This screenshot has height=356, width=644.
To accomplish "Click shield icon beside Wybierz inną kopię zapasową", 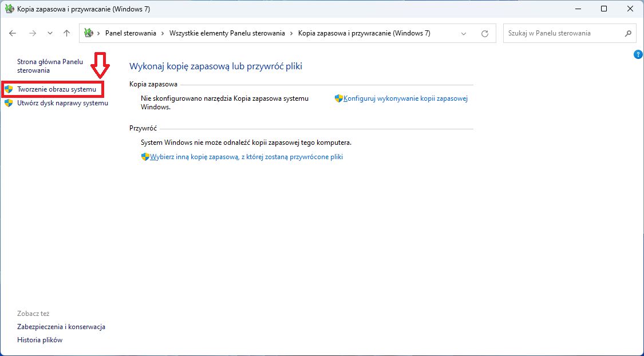I will tap(145, 157).
